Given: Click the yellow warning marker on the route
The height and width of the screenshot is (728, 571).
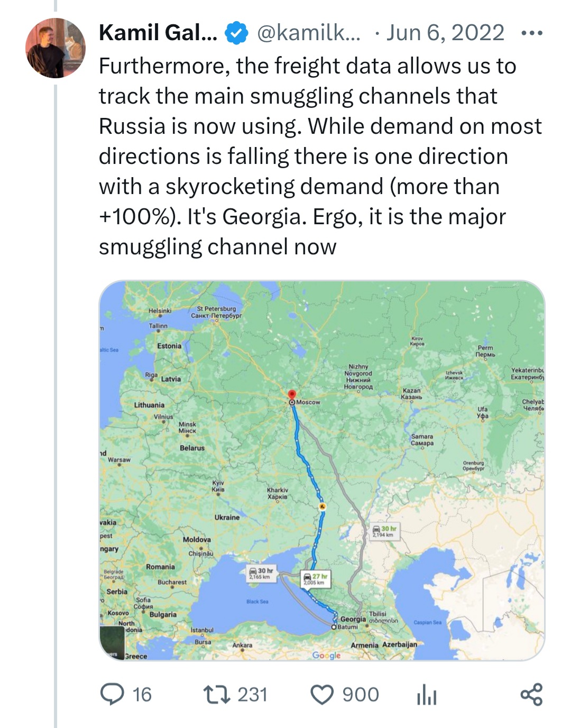Looking at the screenshot, I should click(322, 506).
